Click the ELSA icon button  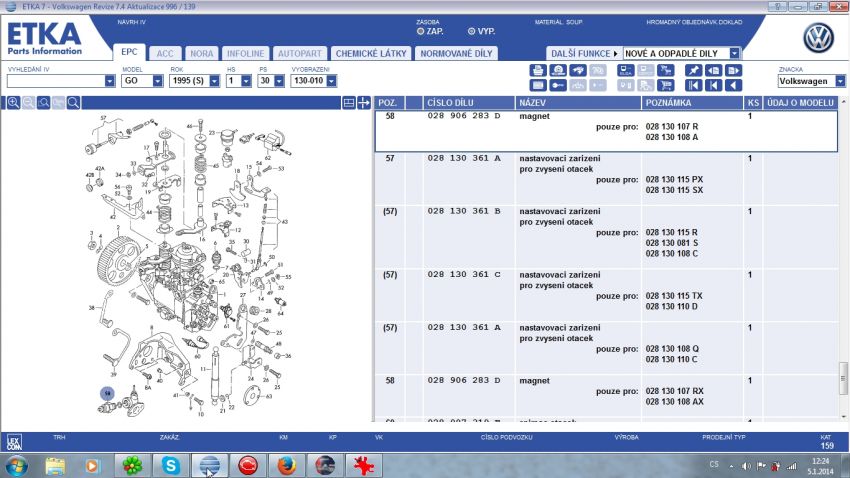626,70
